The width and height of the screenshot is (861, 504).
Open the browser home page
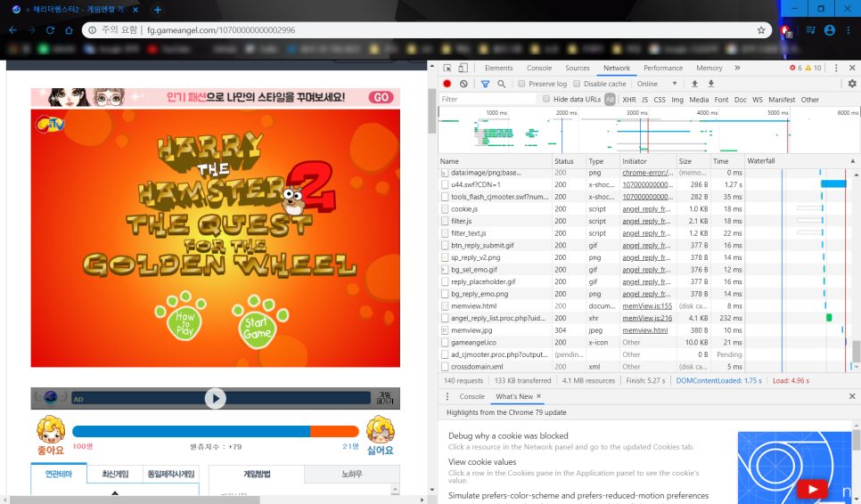(x=69, y=30)
